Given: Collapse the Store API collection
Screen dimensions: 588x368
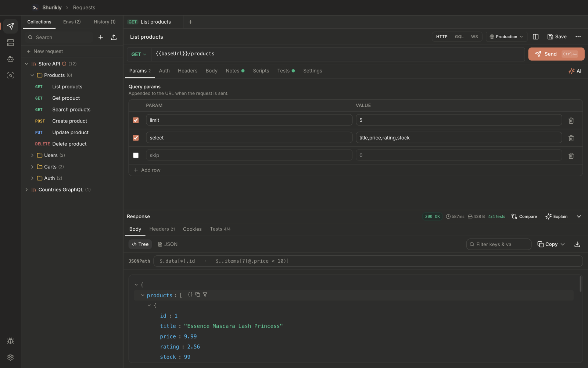Looking at the screenshot, I should point(26,64).
